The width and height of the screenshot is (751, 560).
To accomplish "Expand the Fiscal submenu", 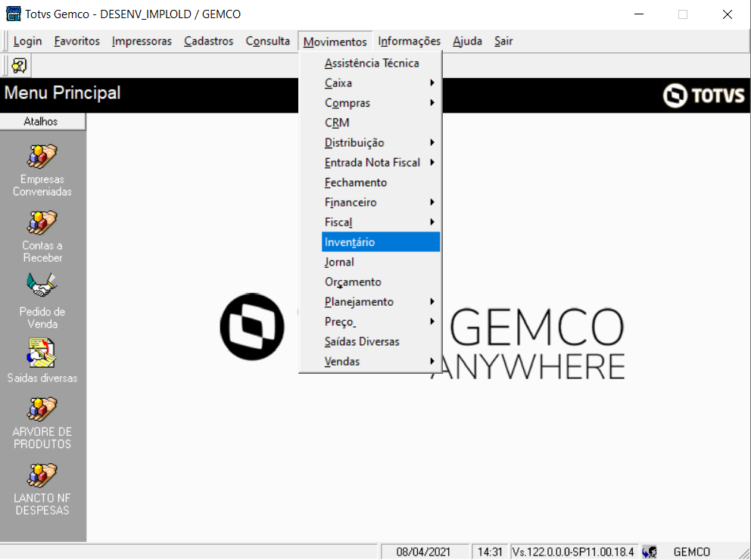I will point(381,222).
